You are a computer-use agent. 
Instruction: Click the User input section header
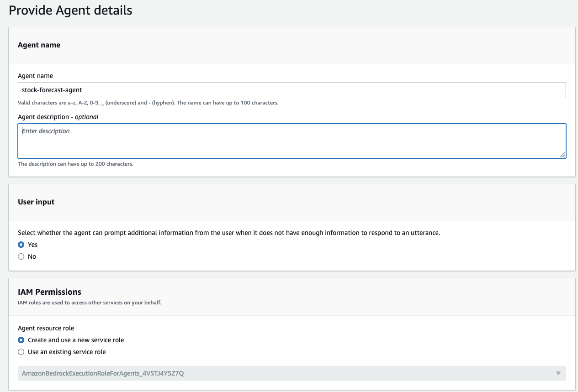click(36, 202)
